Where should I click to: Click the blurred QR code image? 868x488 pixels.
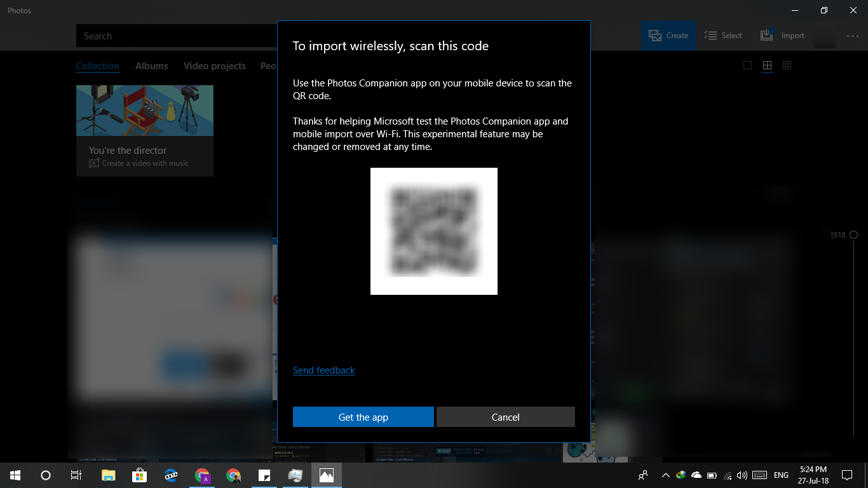[434, 231]
